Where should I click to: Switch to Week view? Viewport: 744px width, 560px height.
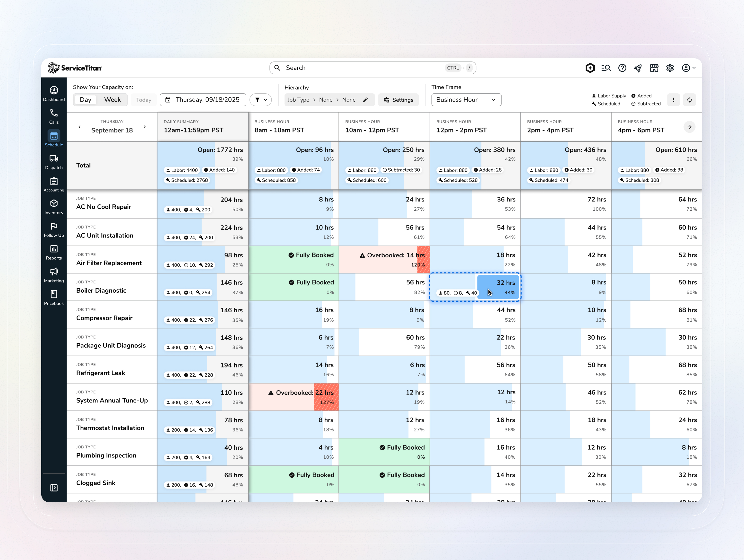tap(112, 100)
